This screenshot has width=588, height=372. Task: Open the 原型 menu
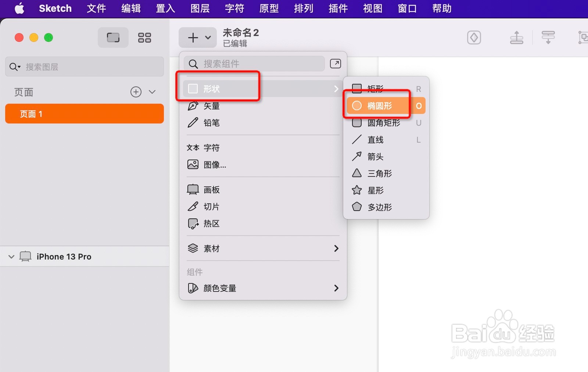point(269,8)
